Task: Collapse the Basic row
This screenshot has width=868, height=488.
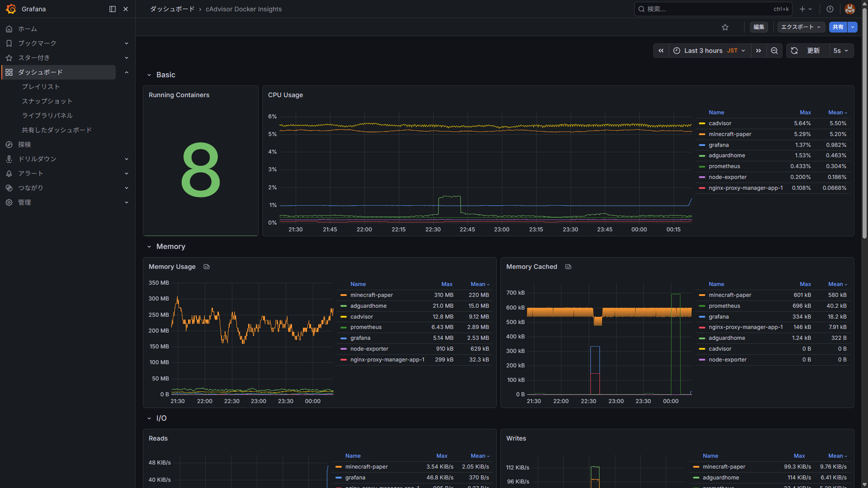Action: point(149,75)
